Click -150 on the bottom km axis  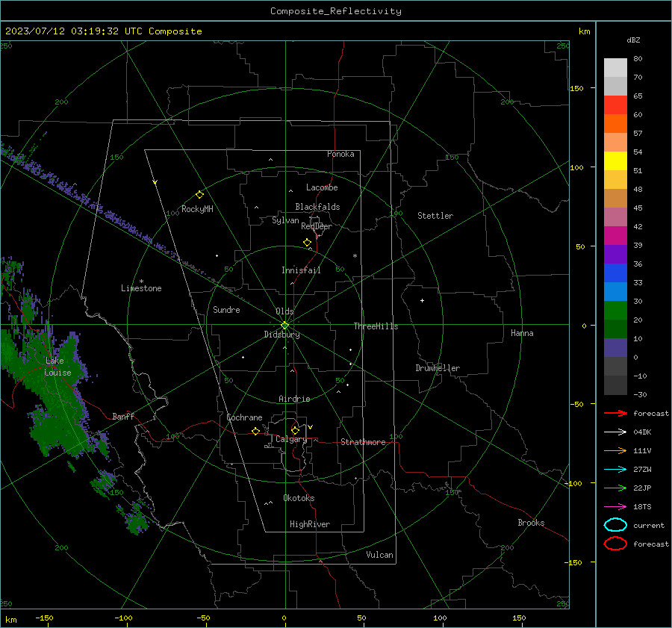click(x=45, y=618)
